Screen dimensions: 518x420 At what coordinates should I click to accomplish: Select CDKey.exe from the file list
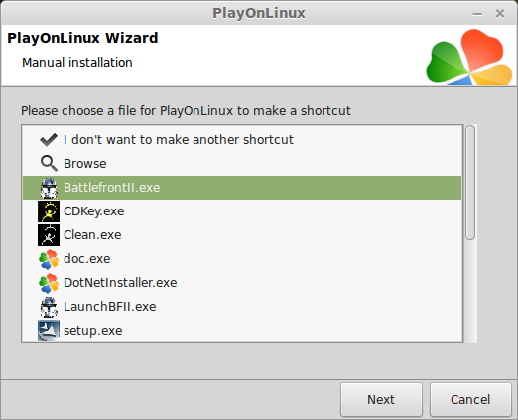(x=242, y=211)
